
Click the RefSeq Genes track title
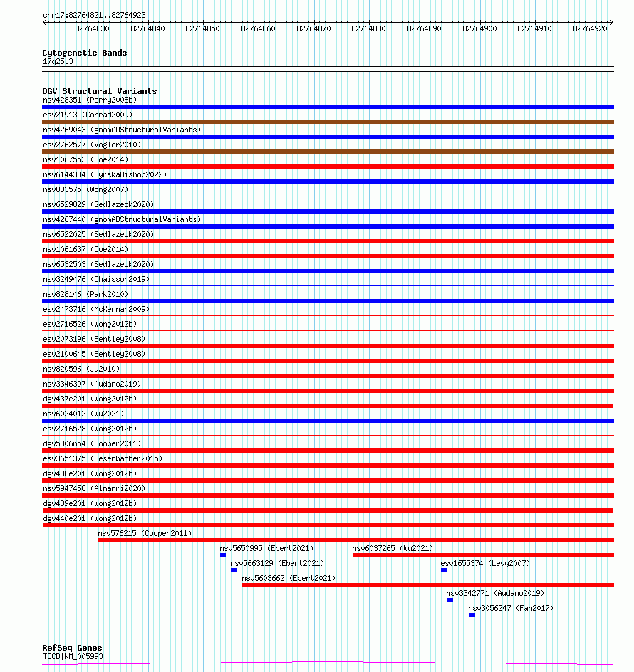click(x=72, y=648)
